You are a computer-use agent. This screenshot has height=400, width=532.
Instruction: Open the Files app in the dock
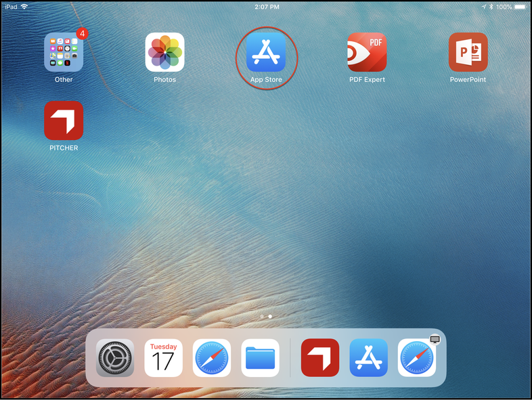(261, 358)
